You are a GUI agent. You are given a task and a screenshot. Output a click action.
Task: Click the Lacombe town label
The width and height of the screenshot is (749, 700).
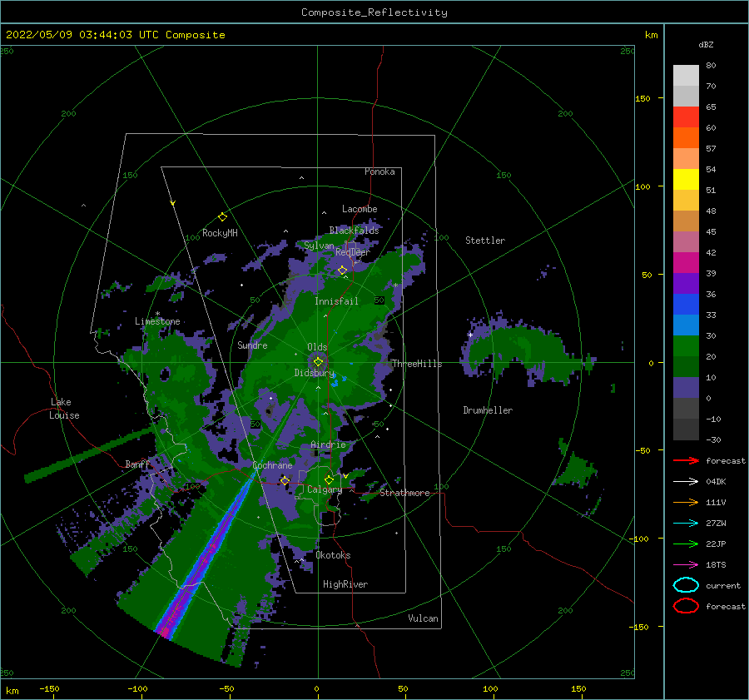360,209
